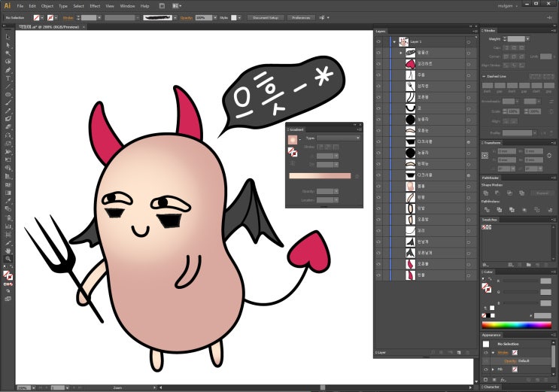Image resolution: width=559 pixels, height=392 pixels.
Task: Select the Column Graph tool
Action: pyautogui.click(x=8, y=226)
